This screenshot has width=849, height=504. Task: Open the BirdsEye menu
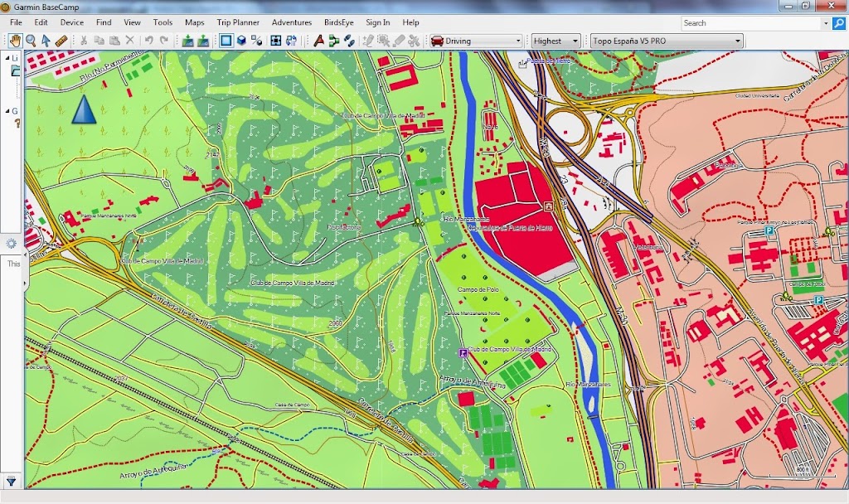339,22
